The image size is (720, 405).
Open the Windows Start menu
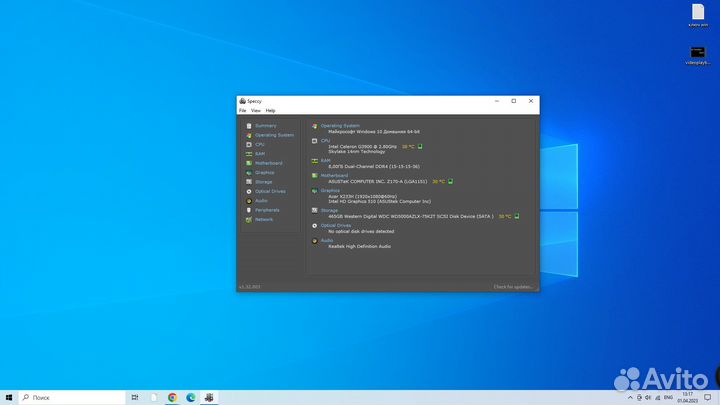coord(9,398)
